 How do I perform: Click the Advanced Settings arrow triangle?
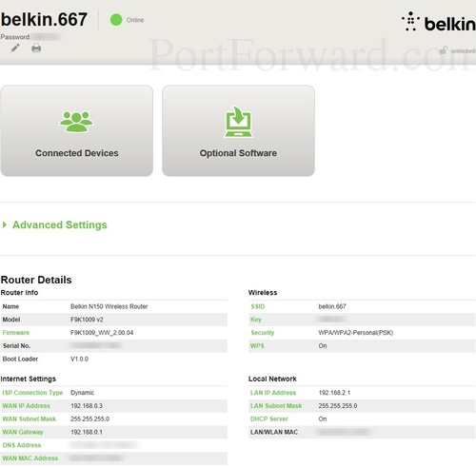click(x=5, y=224)
